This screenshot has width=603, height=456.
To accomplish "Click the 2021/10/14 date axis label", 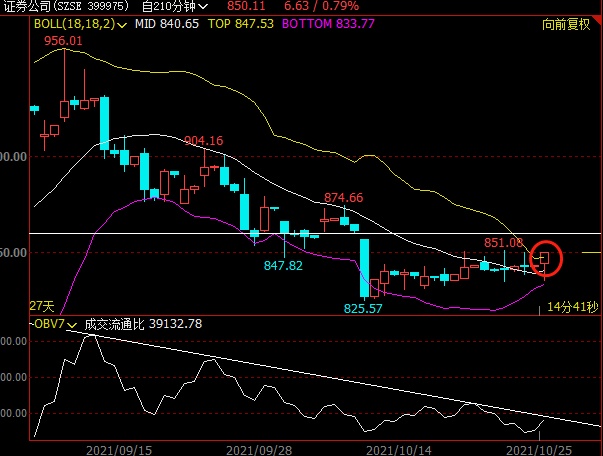I will (399, 450).
